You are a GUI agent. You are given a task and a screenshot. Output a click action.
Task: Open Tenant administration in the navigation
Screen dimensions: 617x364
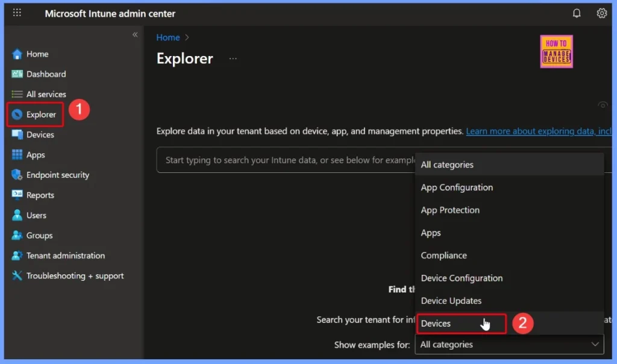pyautogui.click(x=66, y=256)
